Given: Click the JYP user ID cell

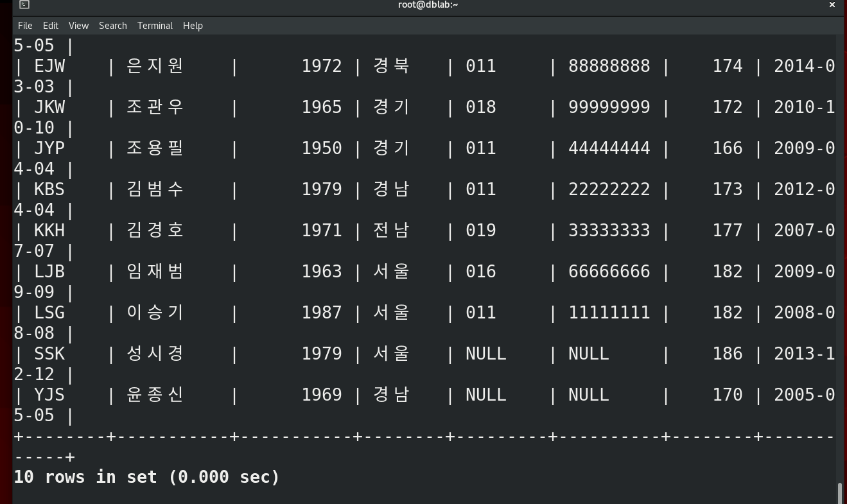Looking at the screenshot, I should click(49, 148).
